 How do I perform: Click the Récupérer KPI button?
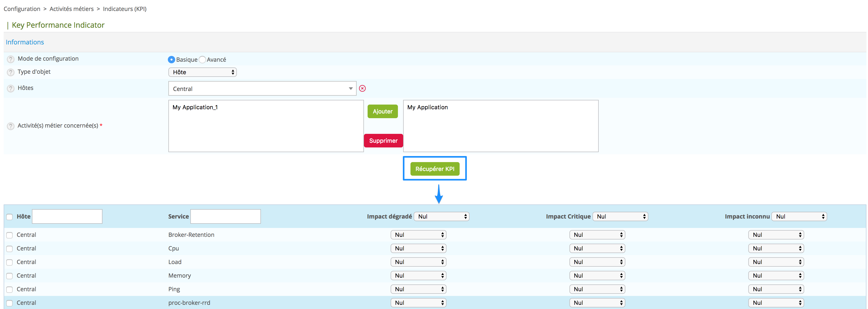(435, 168)
